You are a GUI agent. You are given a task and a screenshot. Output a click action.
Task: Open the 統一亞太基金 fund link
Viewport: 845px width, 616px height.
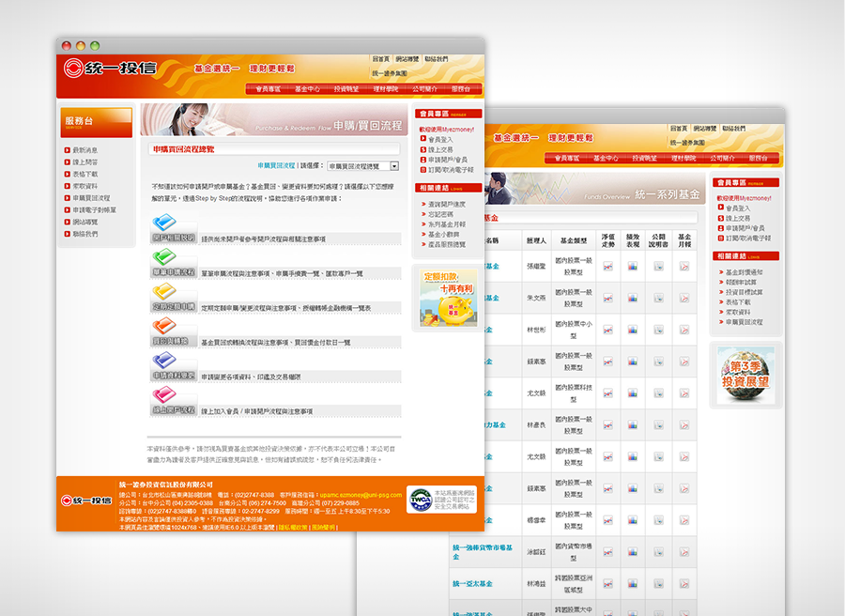(472, 584)
